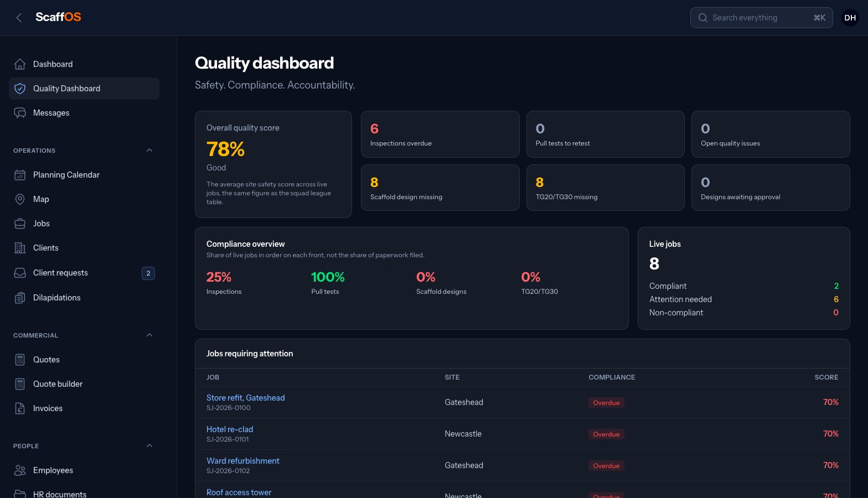Click the Dilapidations clipboard icon
The image size is (868, 498).
coord(20,298)
